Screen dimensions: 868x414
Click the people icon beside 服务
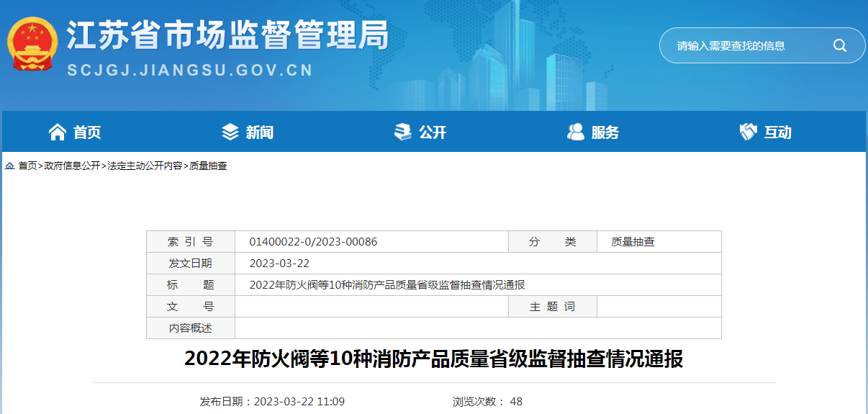(576, 132)
